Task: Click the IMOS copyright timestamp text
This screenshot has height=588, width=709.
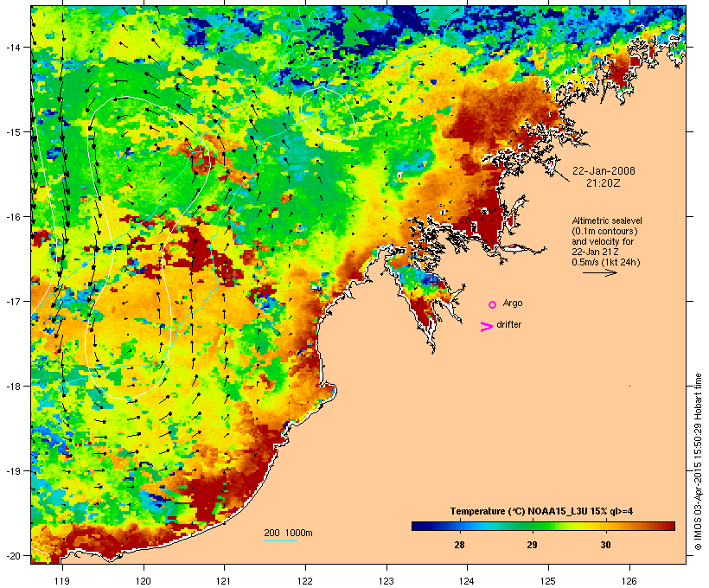Action: pyautogui.click(x=698, y=462)
